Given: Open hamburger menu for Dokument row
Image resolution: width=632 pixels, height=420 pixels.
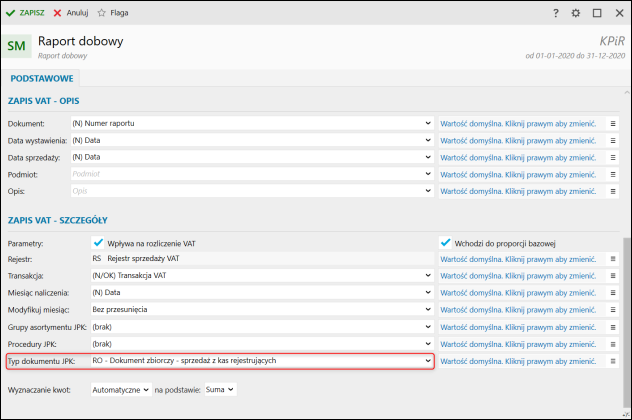Looking at the screenshot, I should click(x=613, y=122).
